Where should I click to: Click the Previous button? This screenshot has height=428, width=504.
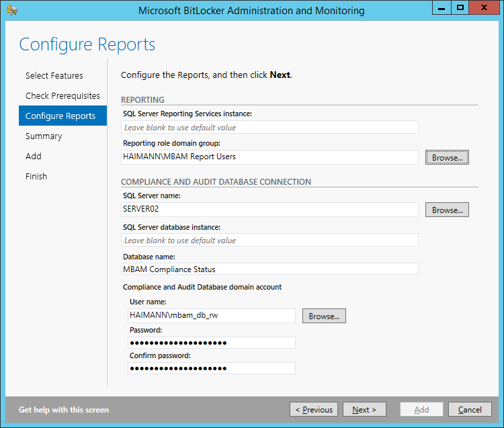tap(314, 409)
